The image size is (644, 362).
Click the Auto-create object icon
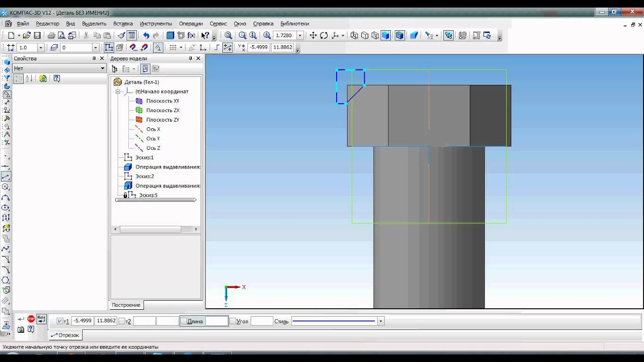pyautogui.click(x=41, y=318)
